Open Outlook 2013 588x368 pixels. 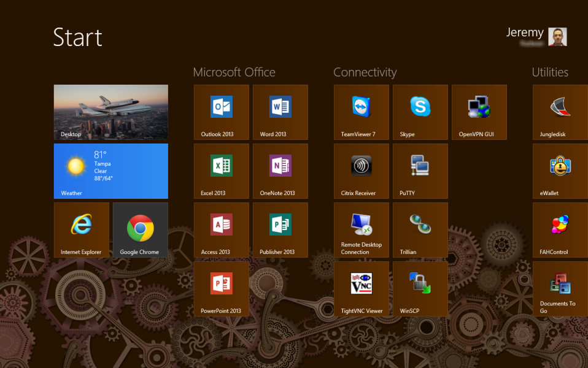pyautogui.click(x=221, y=112)
